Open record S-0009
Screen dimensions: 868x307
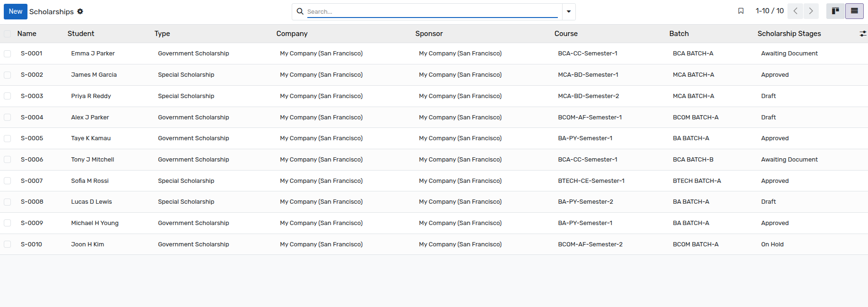pyautogui.click(x=32, y=223)
